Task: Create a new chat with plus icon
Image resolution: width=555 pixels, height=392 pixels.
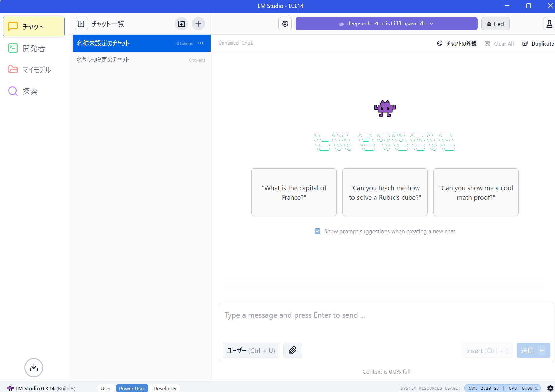Action: click(x=198, y=24)
